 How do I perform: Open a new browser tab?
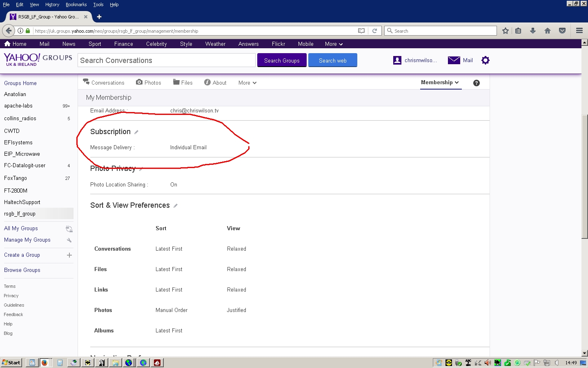point(99,17)
